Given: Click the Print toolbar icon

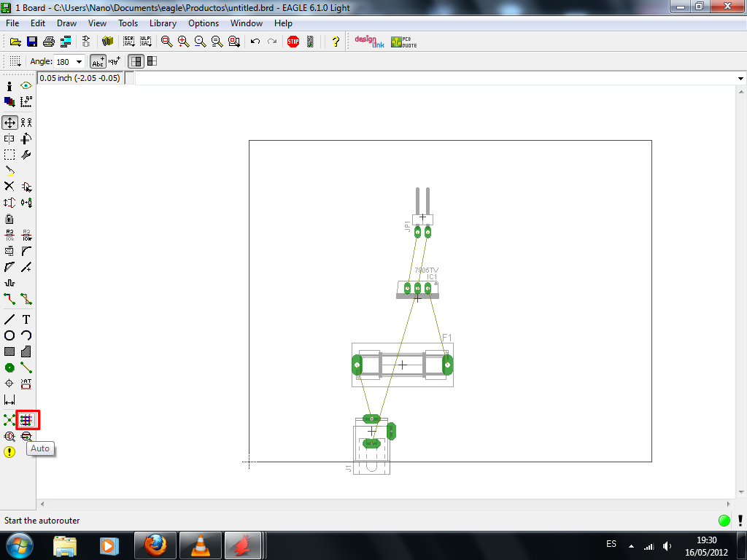Looking at the screenshot, I should [49, 42].
